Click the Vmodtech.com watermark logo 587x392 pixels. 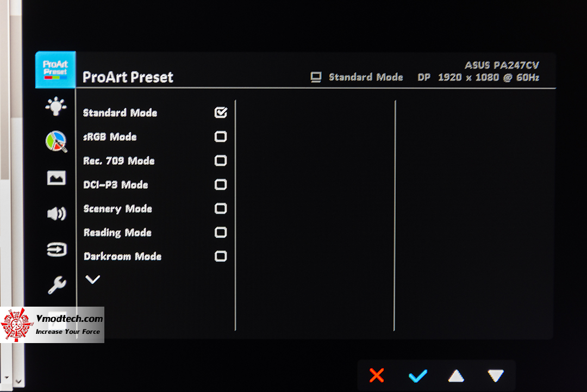click(x=52, y=325)
